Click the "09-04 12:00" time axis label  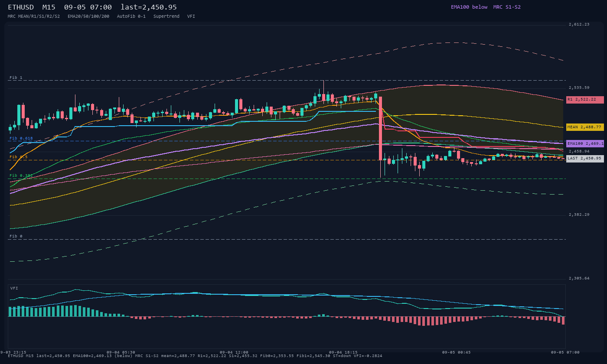tap(234, 352)
